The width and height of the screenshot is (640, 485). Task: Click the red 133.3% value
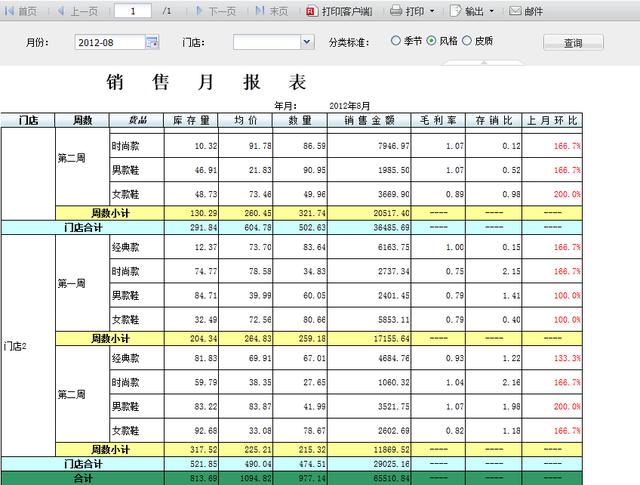[567, 358]
